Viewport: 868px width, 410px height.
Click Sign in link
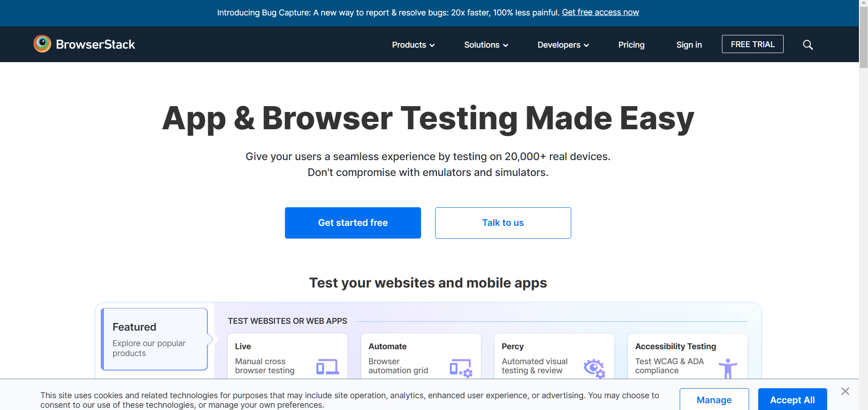click(689, 45)
